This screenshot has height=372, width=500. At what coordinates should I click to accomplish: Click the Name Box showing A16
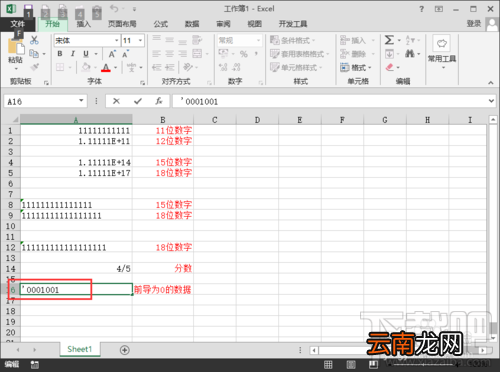click(x=46, y=101)
